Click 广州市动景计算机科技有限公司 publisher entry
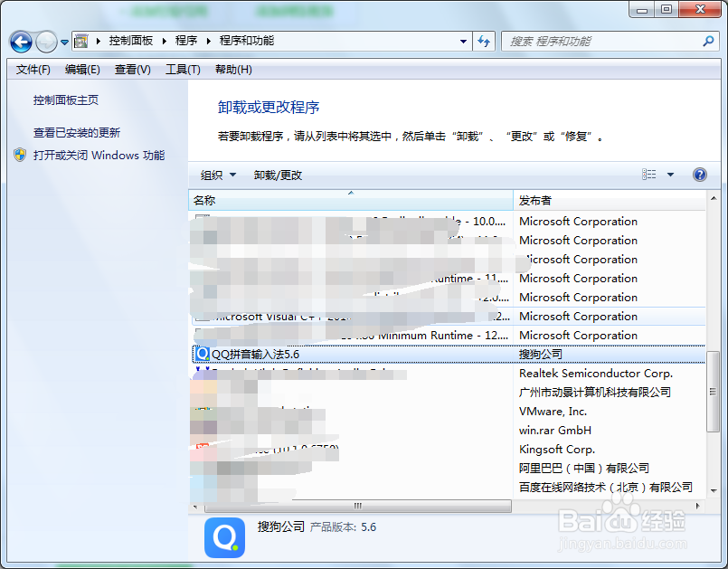The height and width of the screenshot is (569, 728). click(x=595, y=393)
